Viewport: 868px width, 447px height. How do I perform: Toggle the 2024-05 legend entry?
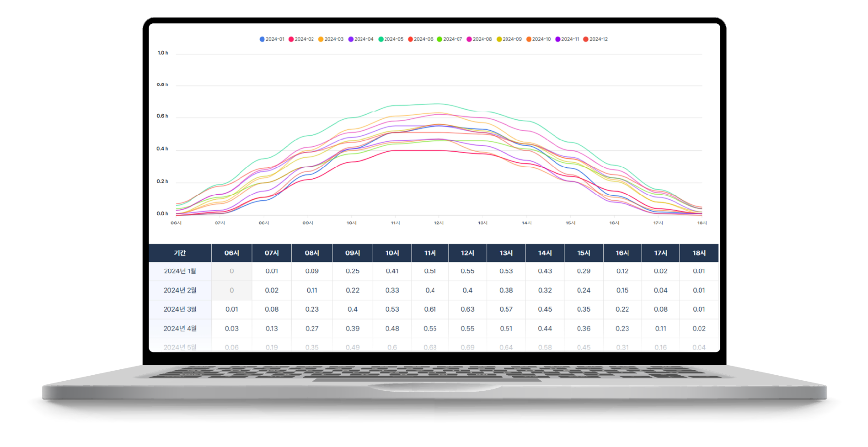click(x=391, y=39)
